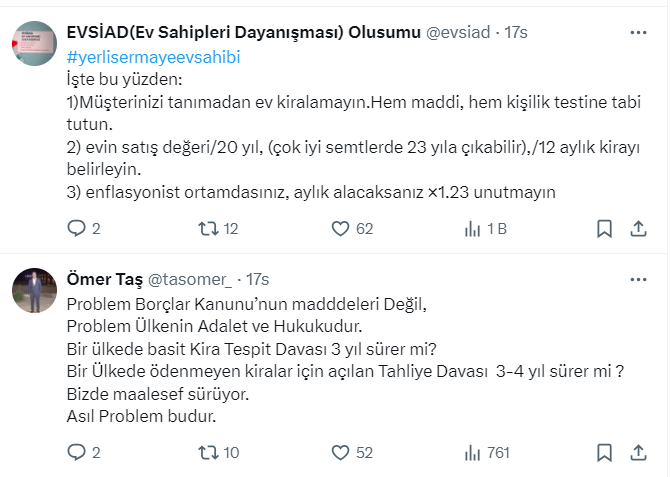
Task: Reply to Ömer Taş's tweet
Action: [x=77, y=453]
